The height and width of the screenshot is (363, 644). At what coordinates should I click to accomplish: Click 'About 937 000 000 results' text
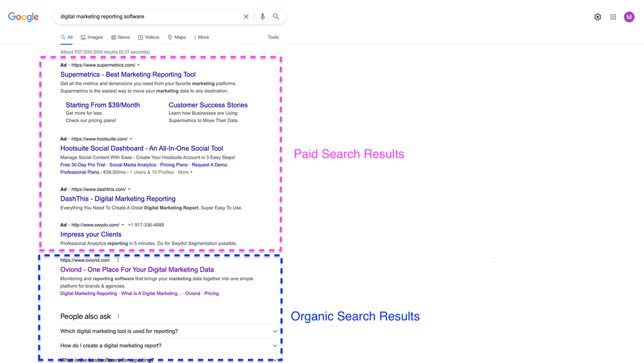click(x=105, y=52)
